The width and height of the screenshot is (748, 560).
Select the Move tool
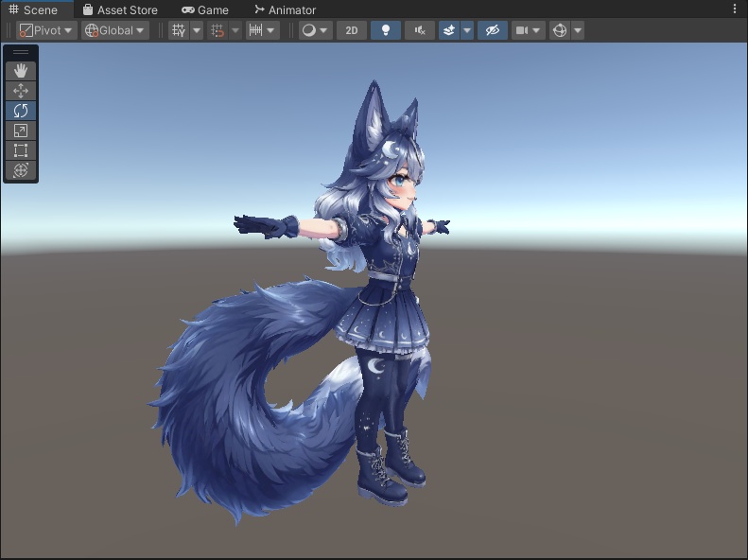[21, 91]
